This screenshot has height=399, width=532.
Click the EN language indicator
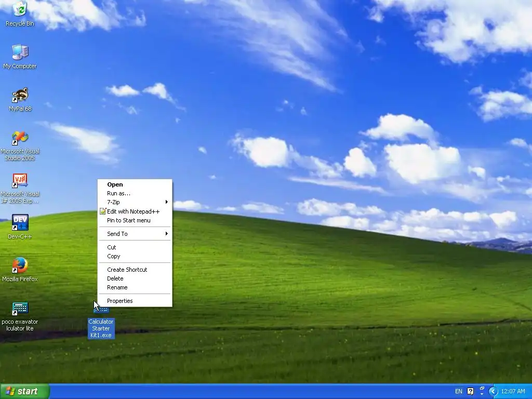tap(458, 392)
